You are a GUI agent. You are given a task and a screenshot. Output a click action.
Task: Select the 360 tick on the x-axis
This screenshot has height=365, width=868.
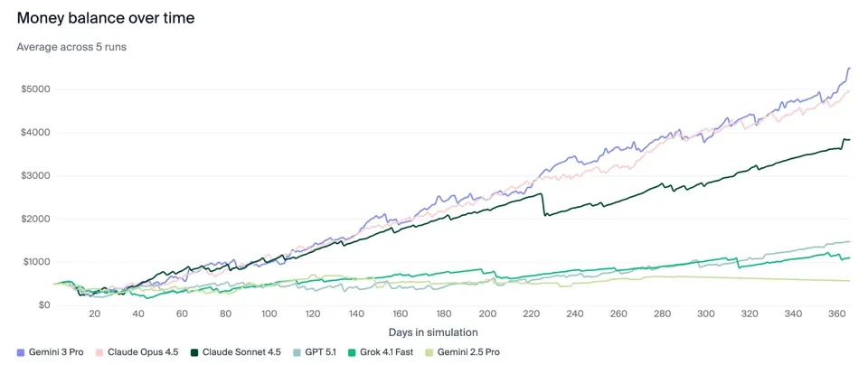coord(836,314)
